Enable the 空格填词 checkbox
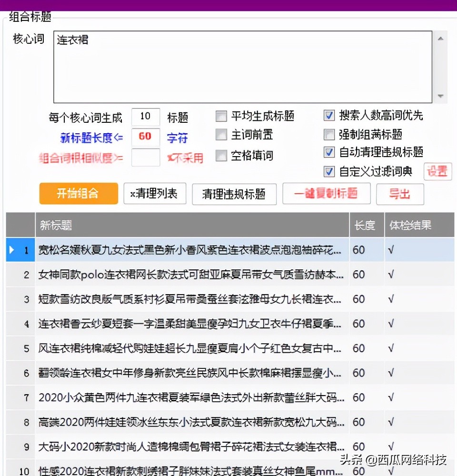Image resolution: width=457 pixels, height=476 pixels. tap(221, 156)
